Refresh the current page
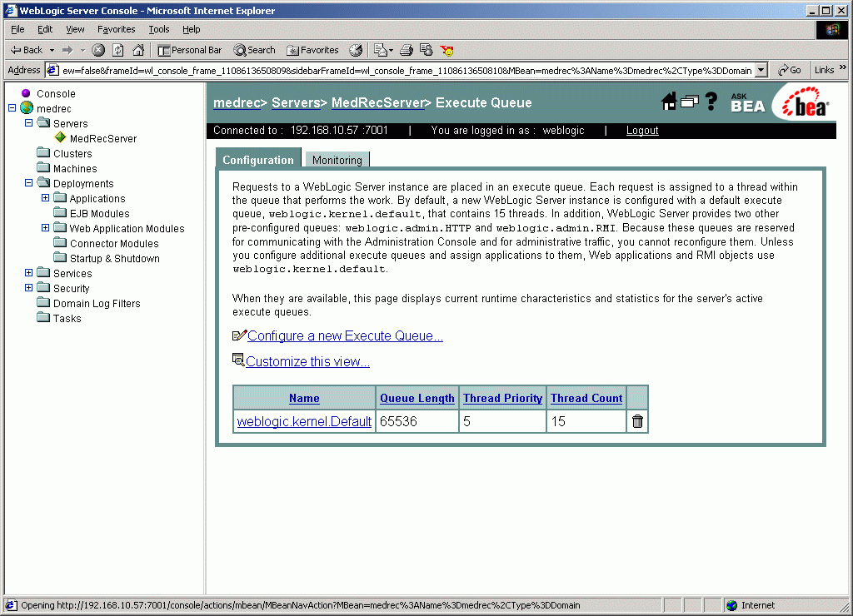853x616 pixels. [x=118, y=50]
